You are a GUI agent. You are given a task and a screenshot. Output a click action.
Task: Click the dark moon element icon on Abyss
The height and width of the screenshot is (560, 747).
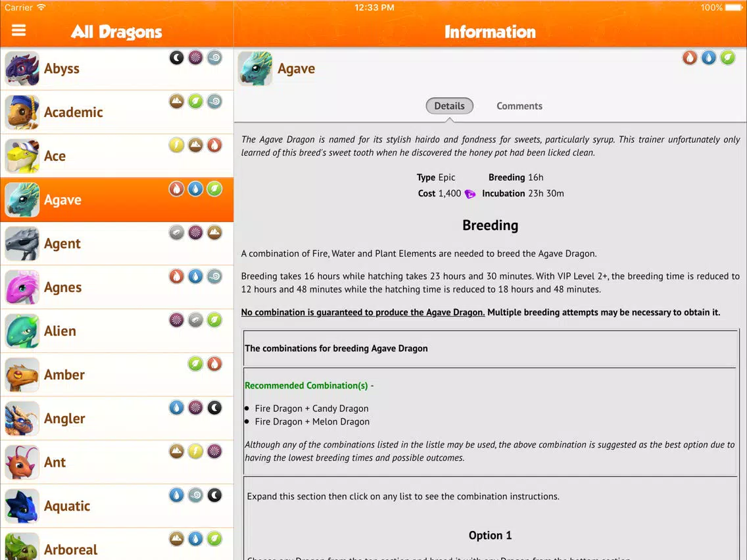(176, 58)
